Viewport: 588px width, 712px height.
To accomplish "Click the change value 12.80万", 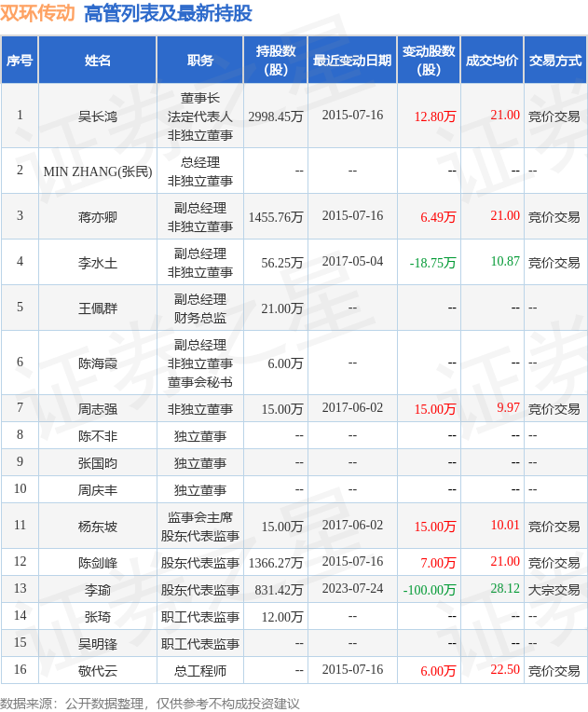I will click(435, 116).
